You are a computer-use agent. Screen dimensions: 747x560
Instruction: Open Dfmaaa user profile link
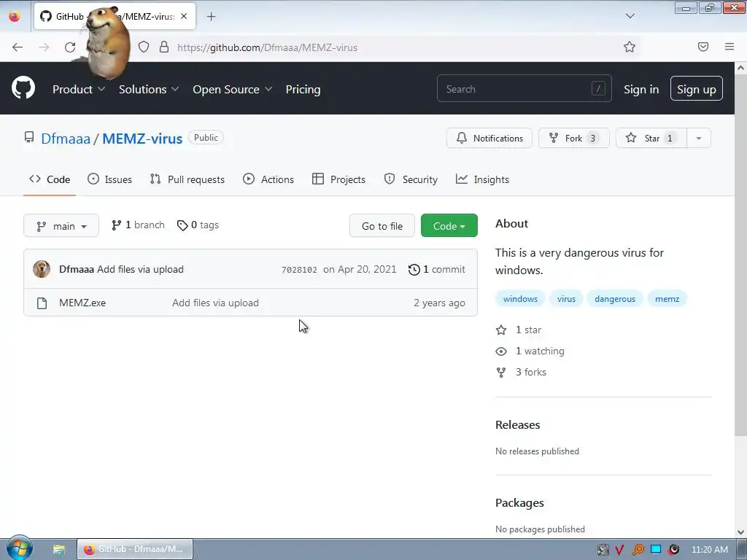tap(66, 139)
